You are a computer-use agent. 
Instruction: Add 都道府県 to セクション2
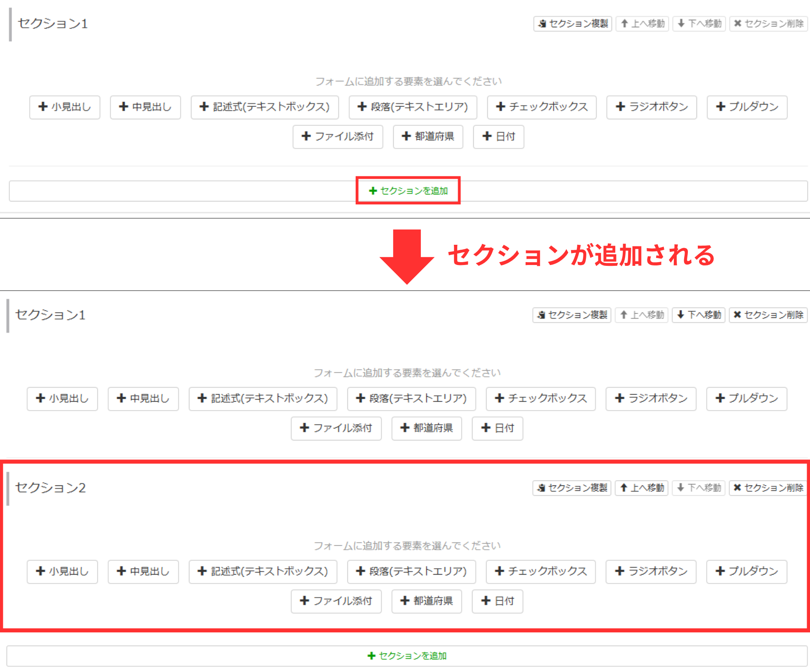pyautogui.click(x=426, y=601)
